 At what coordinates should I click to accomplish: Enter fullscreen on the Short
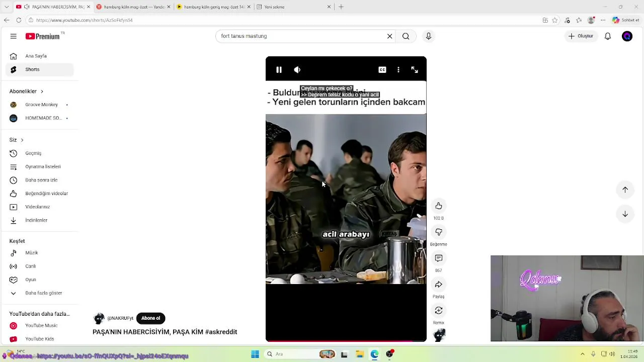[415, 70]
